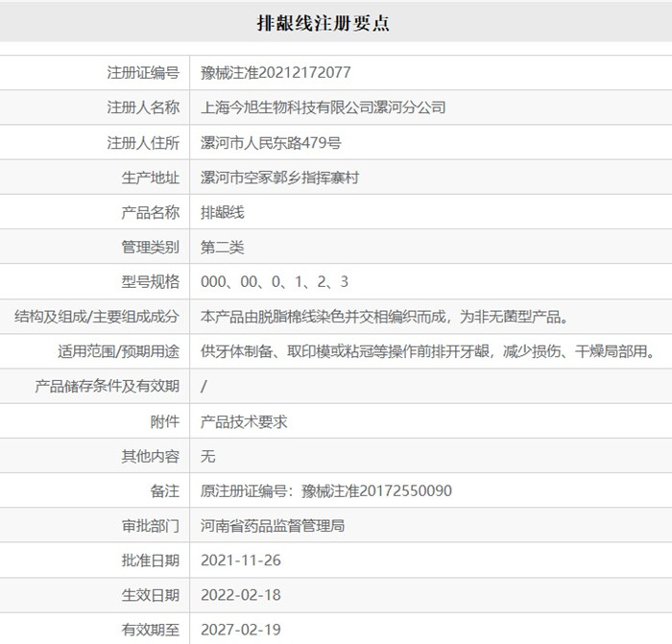Screen dimensions: 672x644
Task: Click the intended use text starting 供牙体制备
Action: pyautogui.click(x=428, y=351)
